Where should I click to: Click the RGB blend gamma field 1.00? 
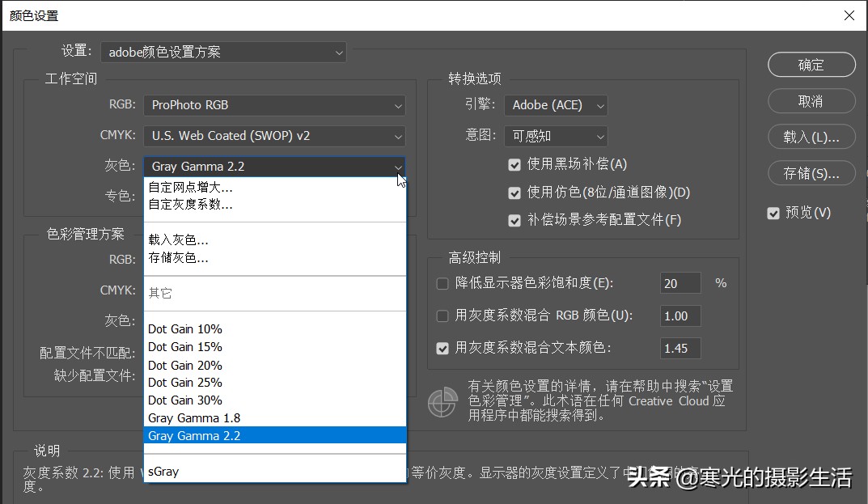click(x=680, y=316)
